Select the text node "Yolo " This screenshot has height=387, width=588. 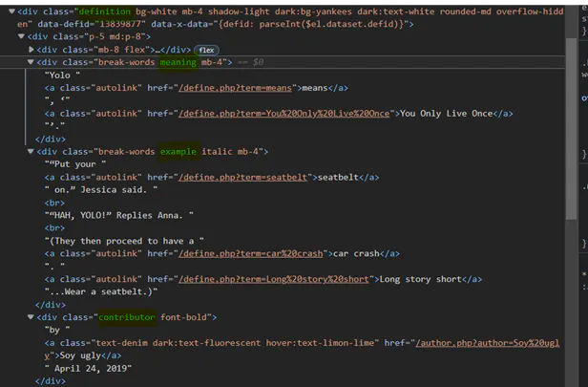point(62,75)
